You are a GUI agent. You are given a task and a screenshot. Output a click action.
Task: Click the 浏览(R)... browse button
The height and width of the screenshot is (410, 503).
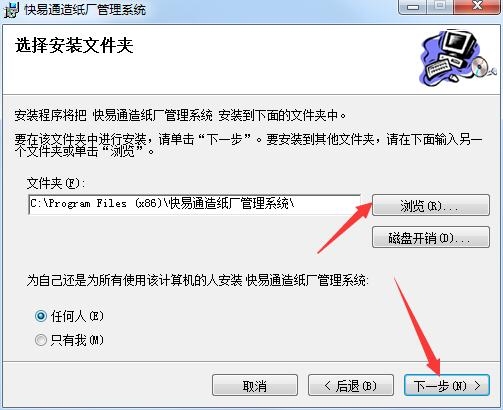click(431, 205)
